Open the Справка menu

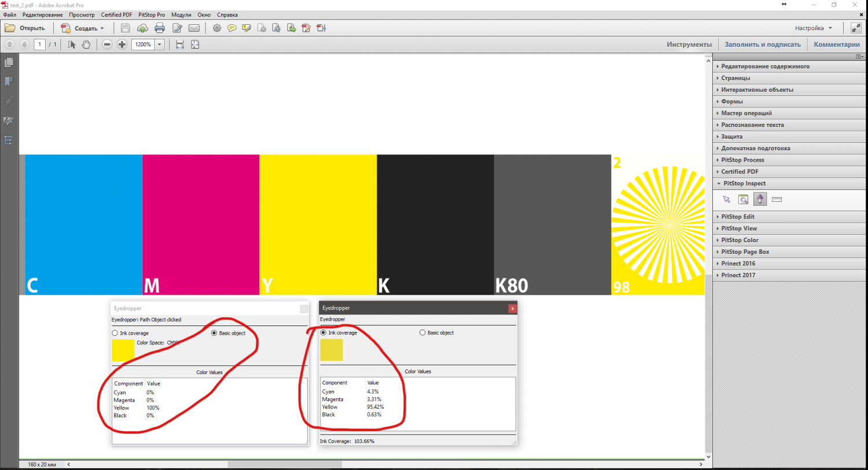coord(227,14)
